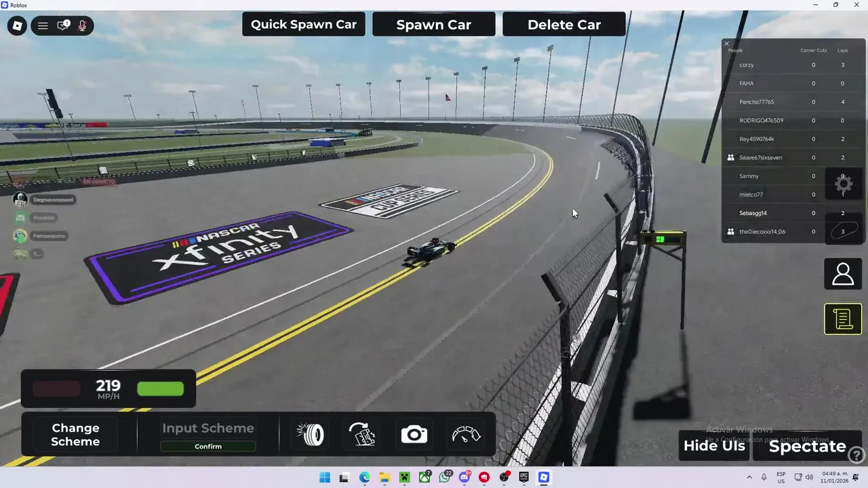Select player theDiecoxxx14_06 in leaderboard
Screen dimensions: 868x488
(x=762, y=232)
